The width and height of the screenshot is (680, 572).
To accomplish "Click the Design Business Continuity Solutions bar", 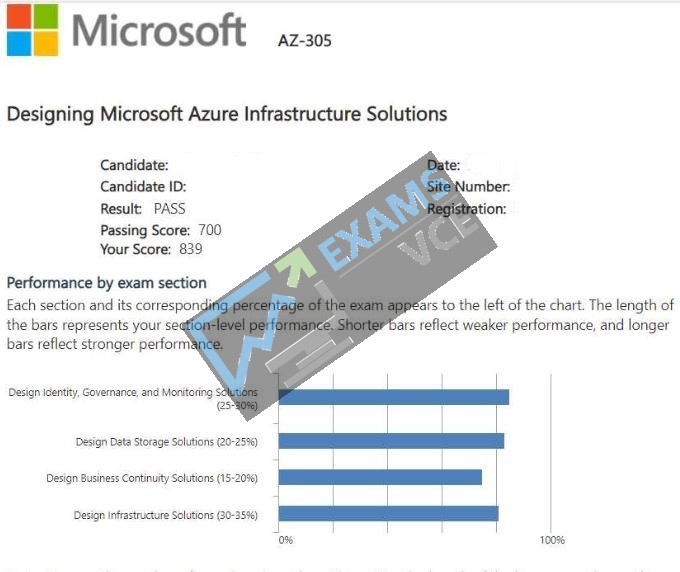I will tap(380, 477).
